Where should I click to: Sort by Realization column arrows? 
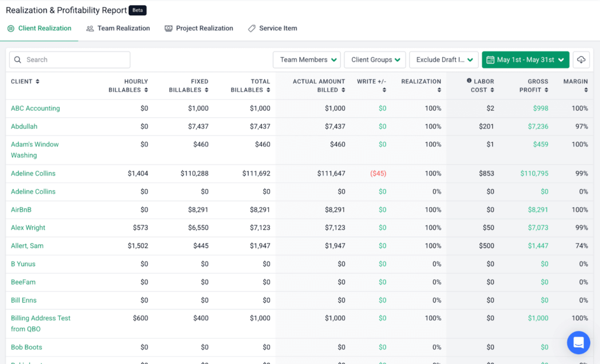[438, 81]
